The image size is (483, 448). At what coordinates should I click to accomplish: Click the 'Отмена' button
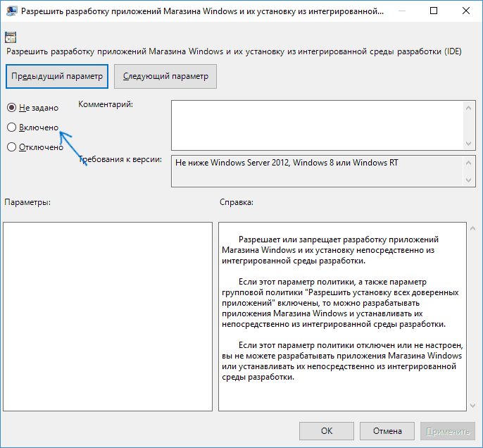coord(387,431)
